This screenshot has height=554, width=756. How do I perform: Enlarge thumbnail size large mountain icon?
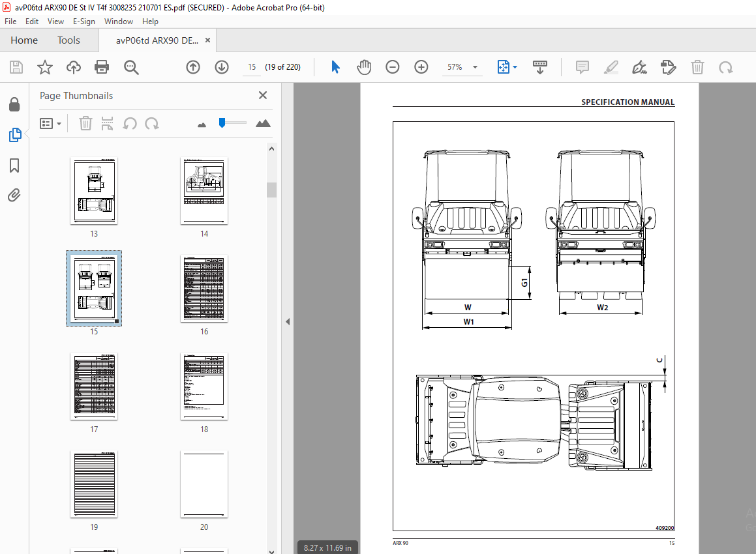click(x=263, y=123)
